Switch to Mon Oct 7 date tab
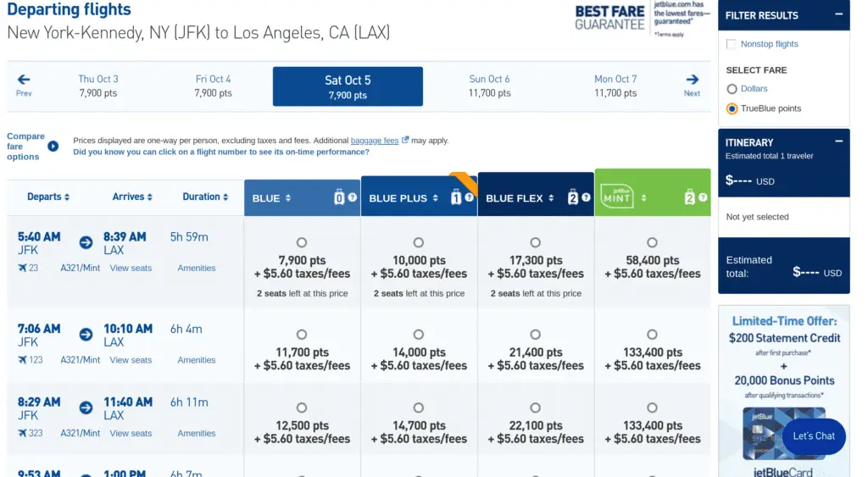868x477 pixels. tap(615, 86)
